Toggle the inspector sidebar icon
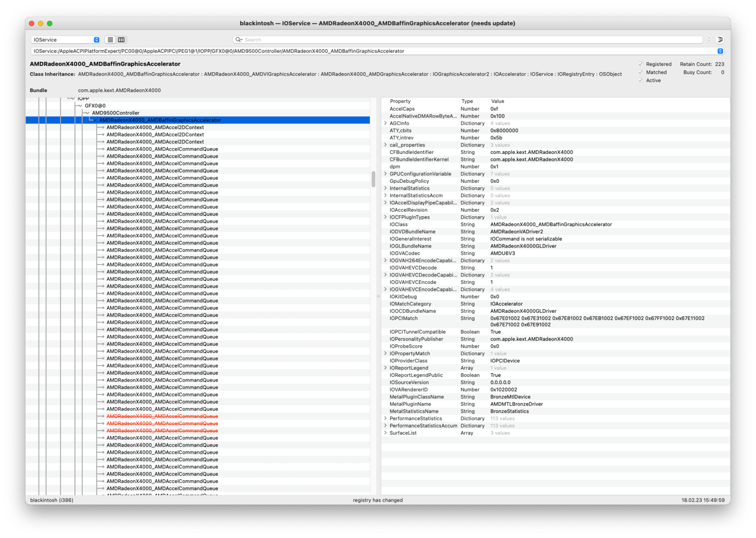The width and height of the screenshot is (756, 538). pyautogui.click(x=720, y=40)
